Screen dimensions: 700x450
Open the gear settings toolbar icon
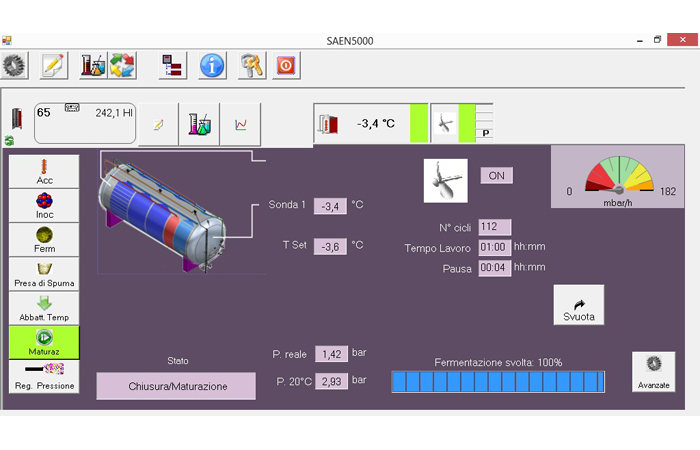point(14,65)
